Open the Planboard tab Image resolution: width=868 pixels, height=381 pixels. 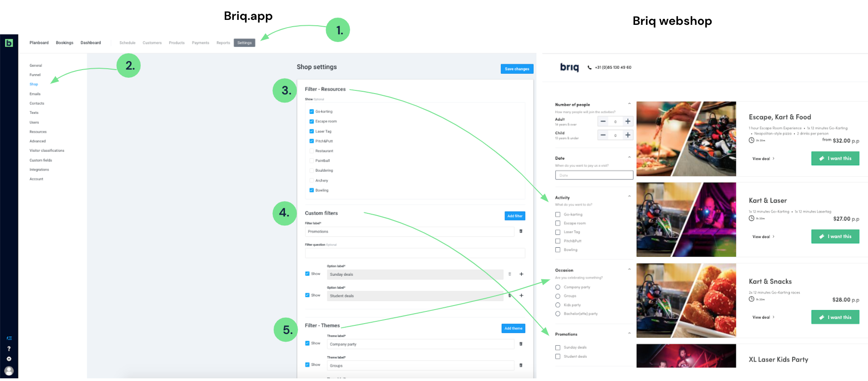coord(39,43)
